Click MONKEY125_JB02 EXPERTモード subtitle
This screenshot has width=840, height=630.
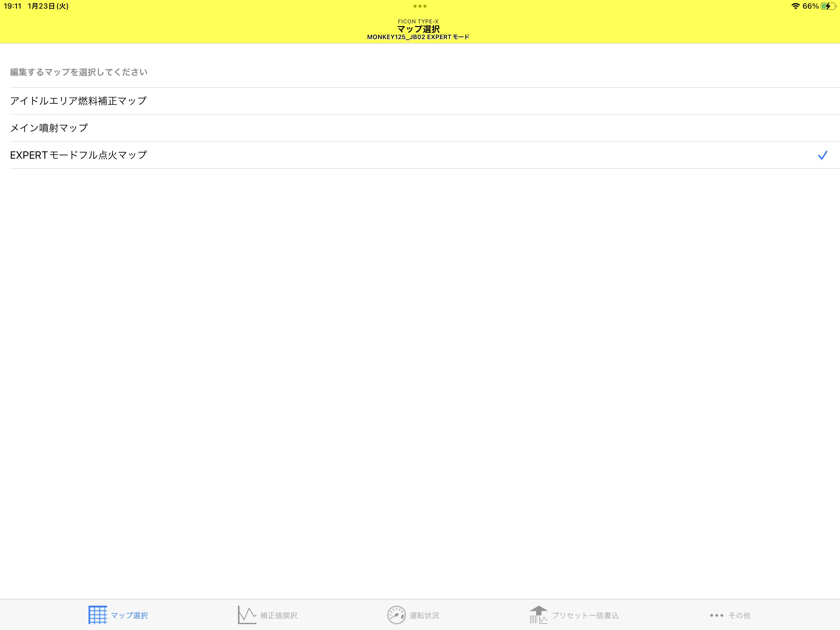coord(418,37)
